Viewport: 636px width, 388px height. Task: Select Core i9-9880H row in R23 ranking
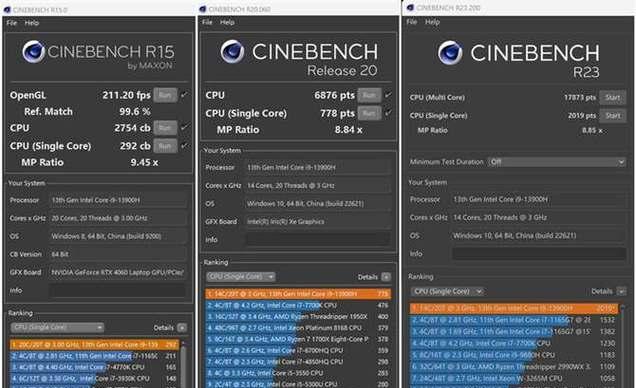pyautogui.click(x=514, y=355)
